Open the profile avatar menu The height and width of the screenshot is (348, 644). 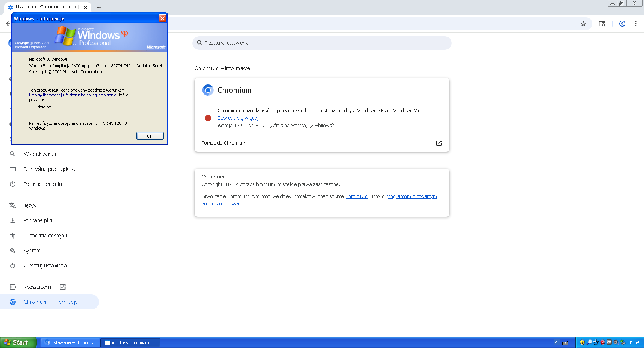pos(622,24)
